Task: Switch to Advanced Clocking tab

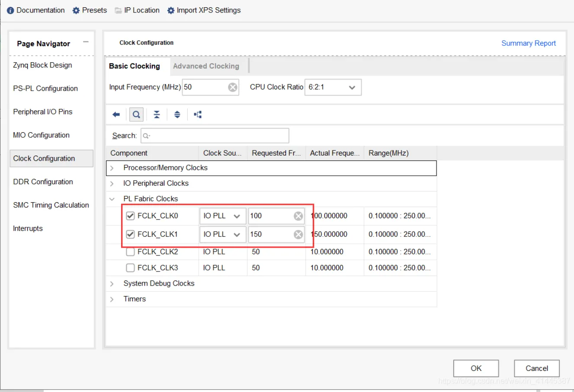Action: point(206,66)
